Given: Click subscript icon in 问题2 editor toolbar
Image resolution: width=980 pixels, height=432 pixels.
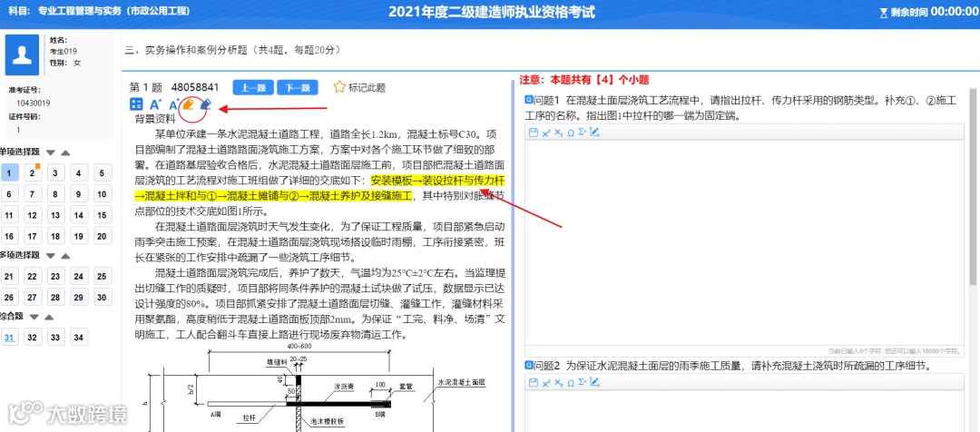Looking at the screenshot, I should [558, 383].
